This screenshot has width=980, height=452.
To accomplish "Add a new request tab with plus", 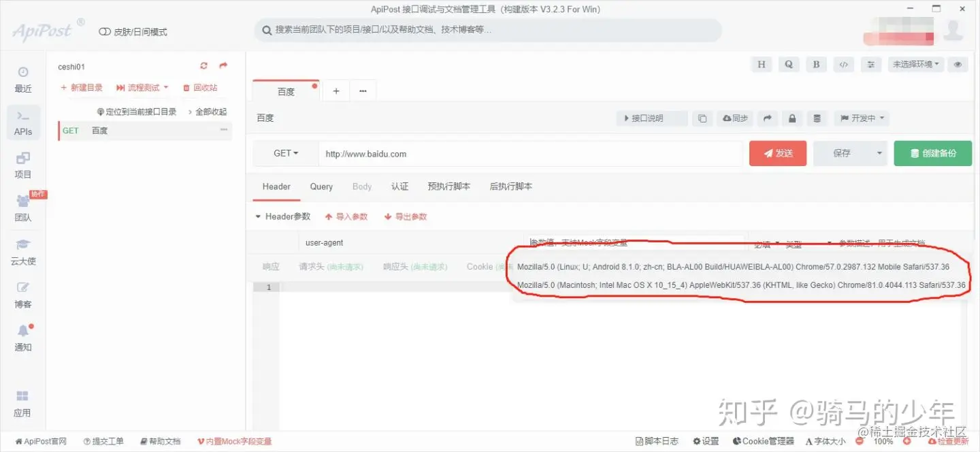I will [336, 91].
